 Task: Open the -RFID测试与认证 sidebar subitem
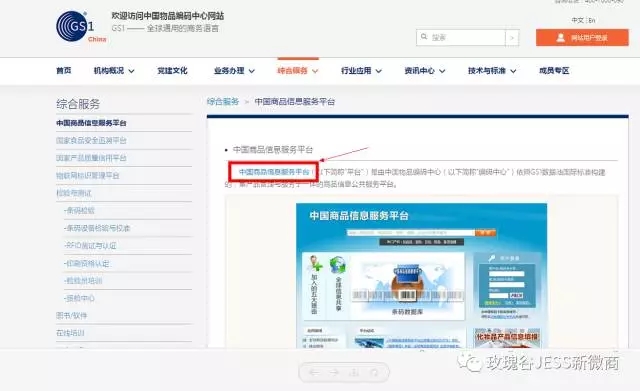pos(90,246)
